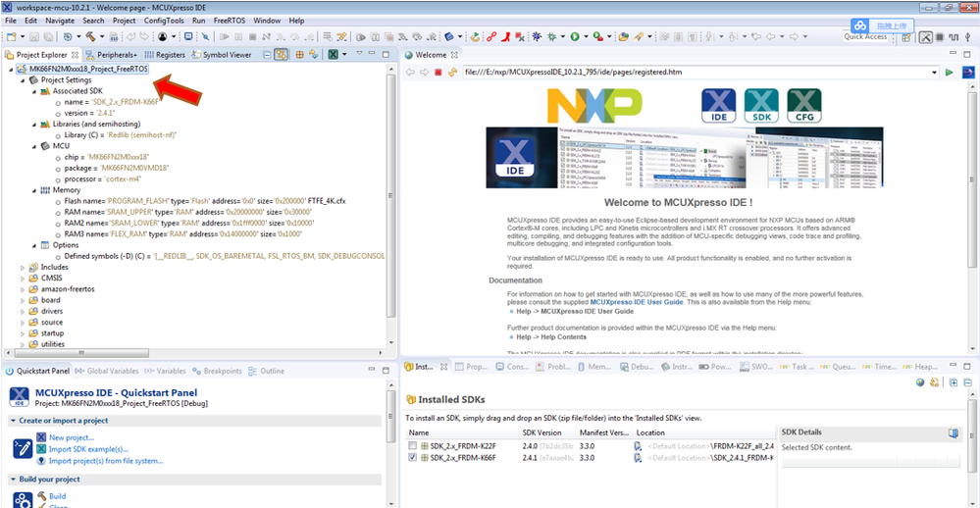Click the Stop red square in Welcome browser
The width and height of the screenshot is (980, 508).
438,73
